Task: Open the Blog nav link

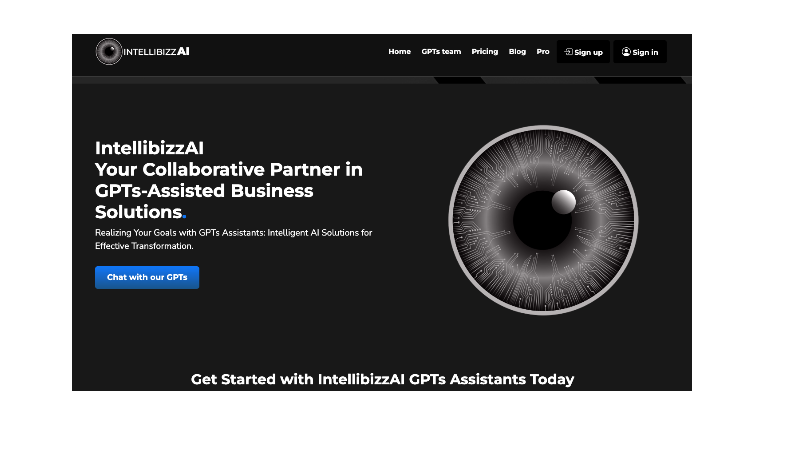Action: pyautogui.click(x=517, y=52)
